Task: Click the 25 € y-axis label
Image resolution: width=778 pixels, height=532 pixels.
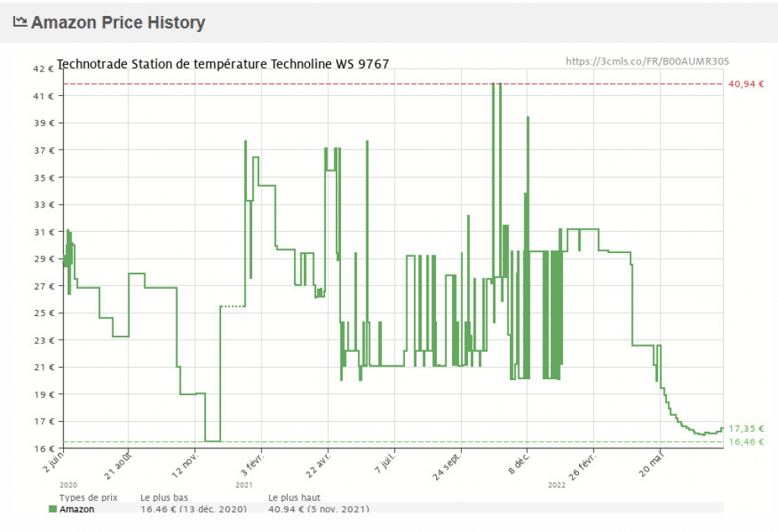Action: point(43,313)
